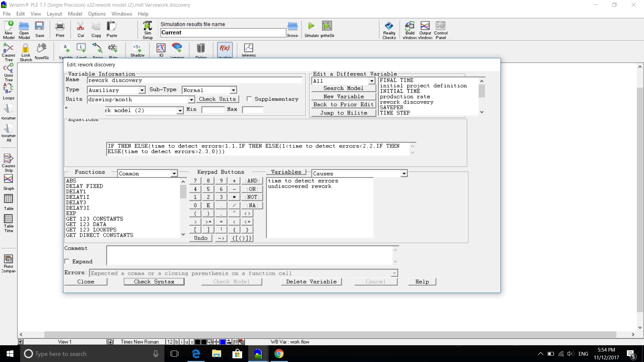Click Build Windows icon
The height and width of the screenshot is (362, 644).
click(410, 30)
